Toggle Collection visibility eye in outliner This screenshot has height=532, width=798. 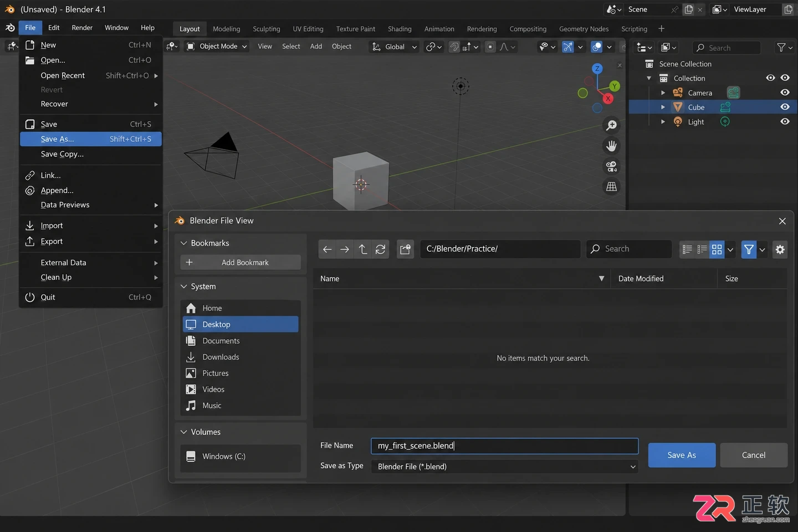785,78
